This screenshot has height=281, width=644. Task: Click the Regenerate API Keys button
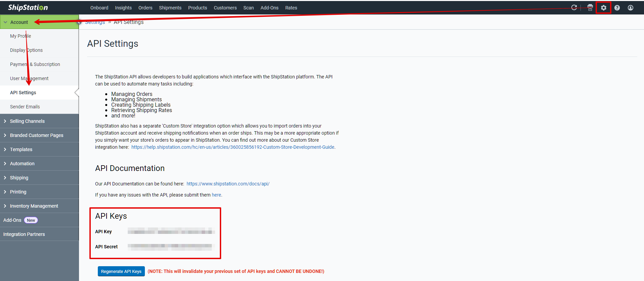pos(121,271)
